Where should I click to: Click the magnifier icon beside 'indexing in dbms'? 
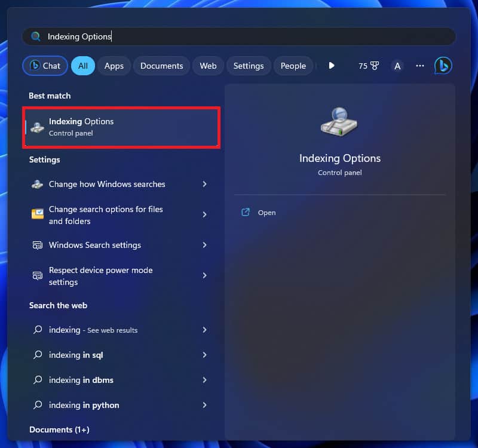click(38, 380)
